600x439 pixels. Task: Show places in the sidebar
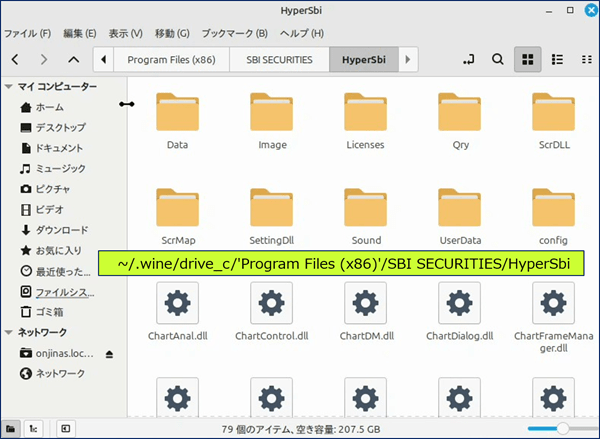[x=10, y=429]
